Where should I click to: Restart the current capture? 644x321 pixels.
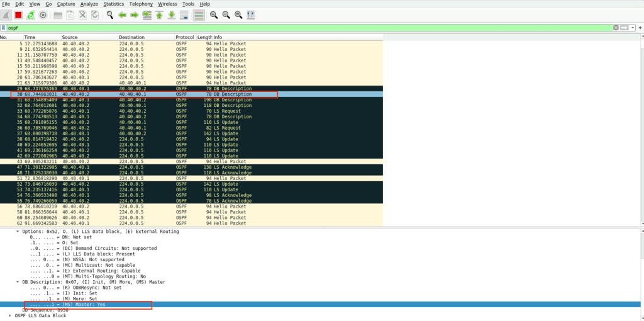point(30,14)
